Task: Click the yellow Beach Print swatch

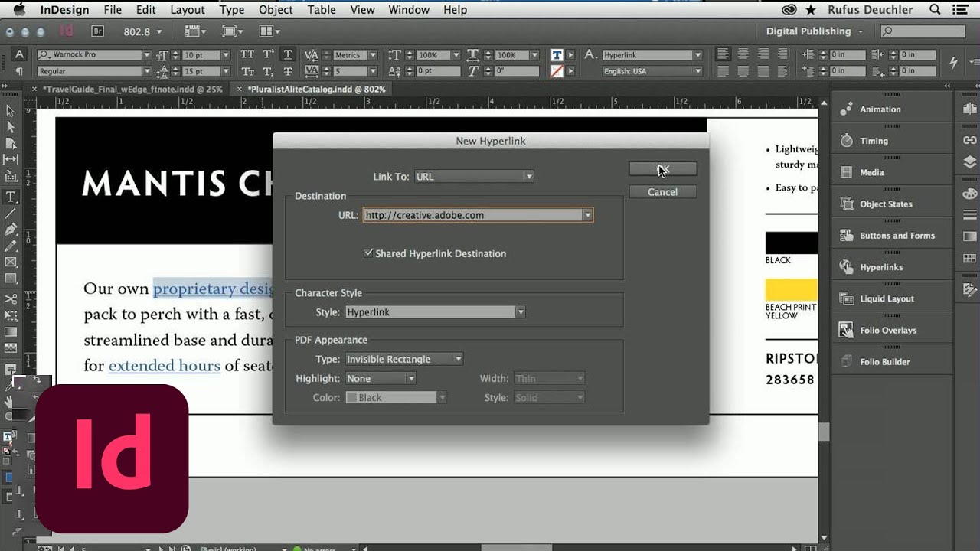Action: [792, 291]
